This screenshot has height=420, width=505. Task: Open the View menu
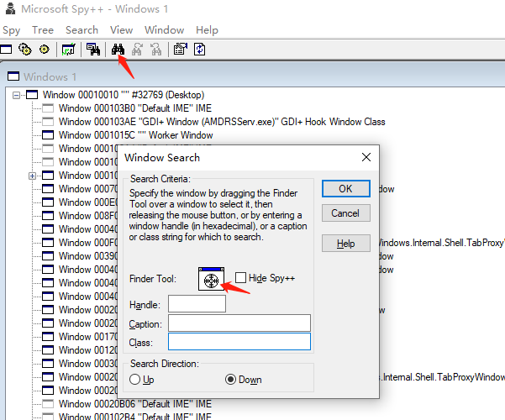[x=122, y=30]
